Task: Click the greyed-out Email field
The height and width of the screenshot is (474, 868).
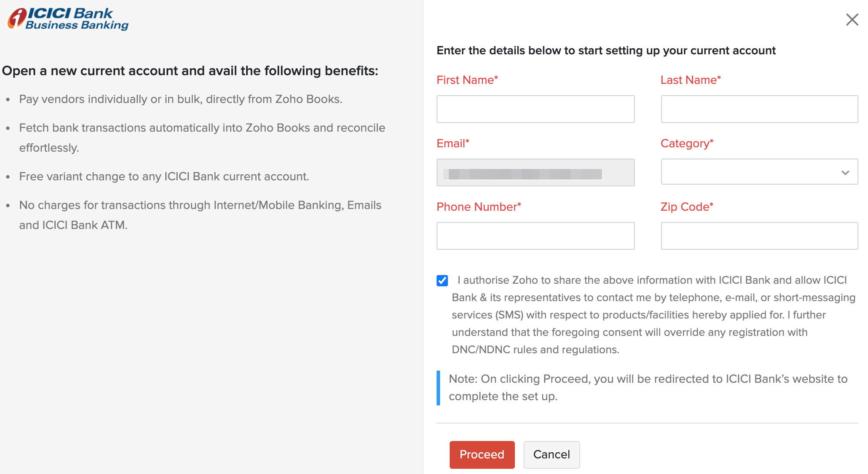Action: [x=535, y=172]
